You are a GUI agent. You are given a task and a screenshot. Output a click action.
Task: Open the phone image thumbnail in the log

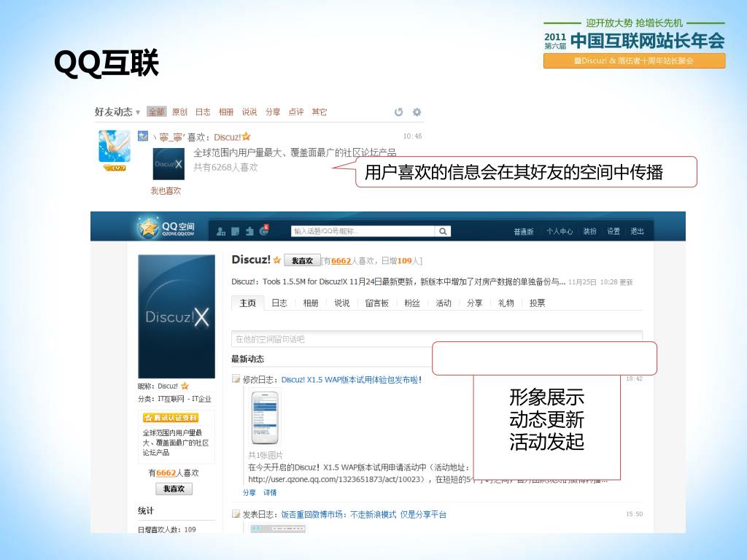click(x=265, y=418)
